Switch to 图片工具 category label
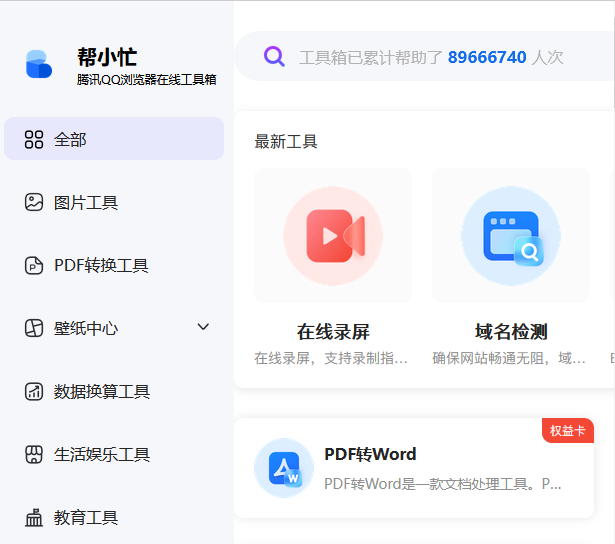615x544 pixels. coord(86,203)
